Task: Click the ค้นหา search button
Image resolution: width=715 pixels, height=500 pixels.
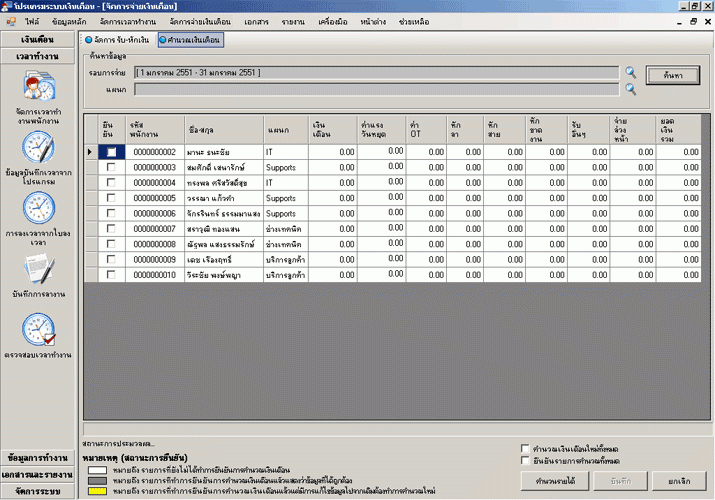Action: pos(673,75)
